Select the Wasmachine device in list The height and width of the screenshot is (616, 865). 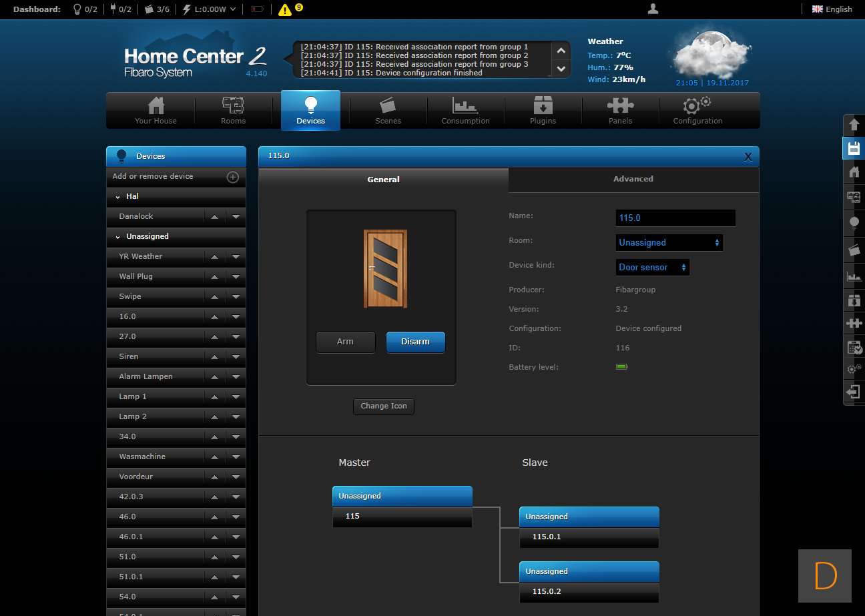pyautogui.click(x=142, y=456)
